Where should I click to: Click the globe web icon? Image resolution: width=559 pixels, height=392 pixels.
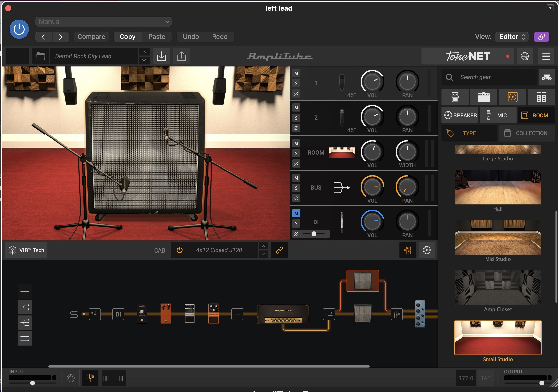[525, 56]
